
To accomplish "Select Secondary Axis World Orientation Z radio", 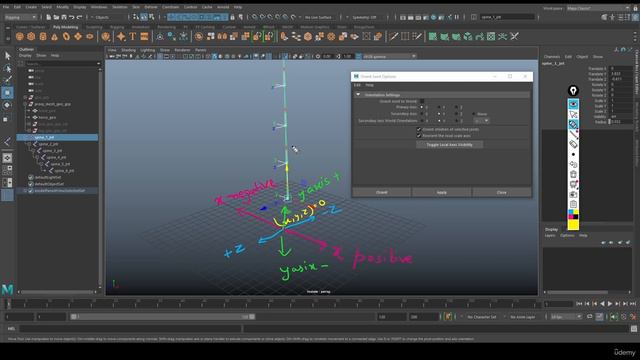I will click(456, 121).
